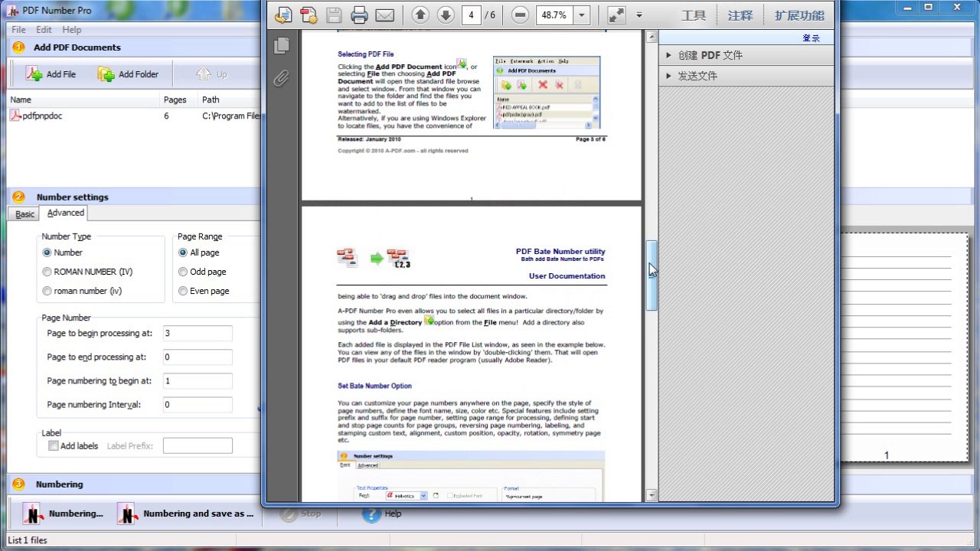Click the Numbering and save as icon
Image resolution: width=980 pixels, height=551 pixels.
pyautogui.click(x=127, y=514)
